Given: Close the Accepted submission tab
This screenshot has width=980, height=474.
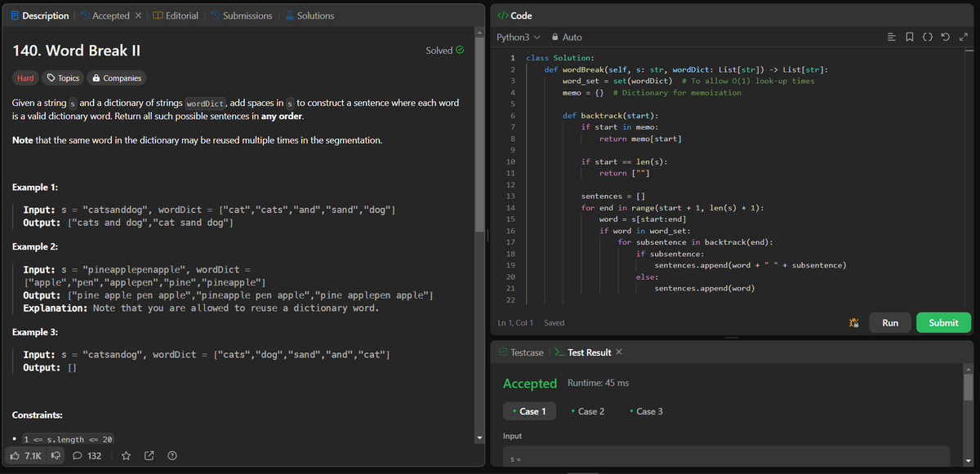Looking at the screenshot, I should 139,16.
